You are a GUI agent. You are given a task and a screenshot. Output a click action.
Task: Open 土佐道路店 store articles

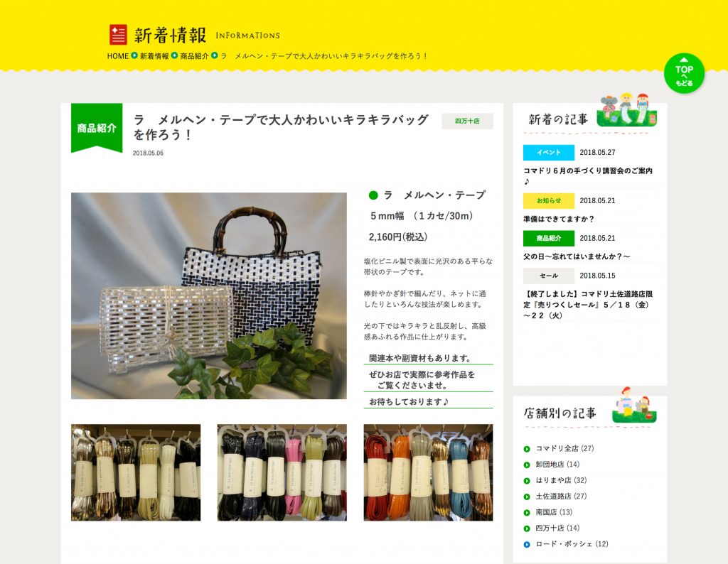(561, 496)
